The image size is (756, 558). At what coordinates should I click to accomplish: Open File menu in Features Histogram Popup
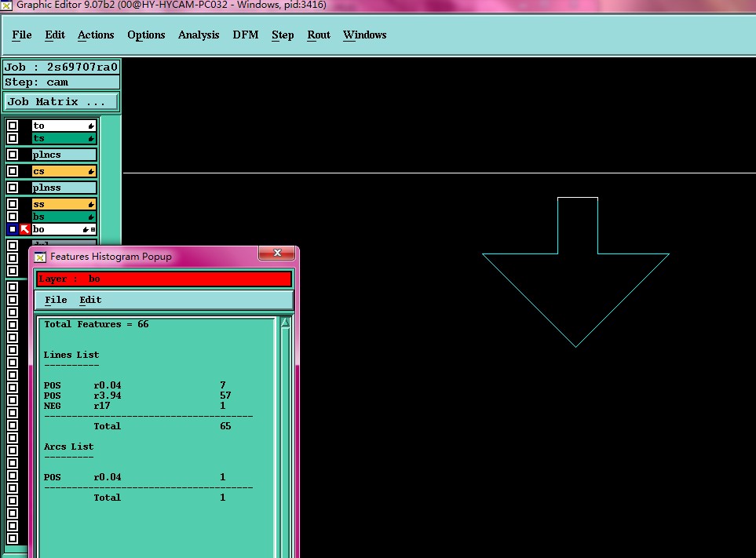click(56, 300)
